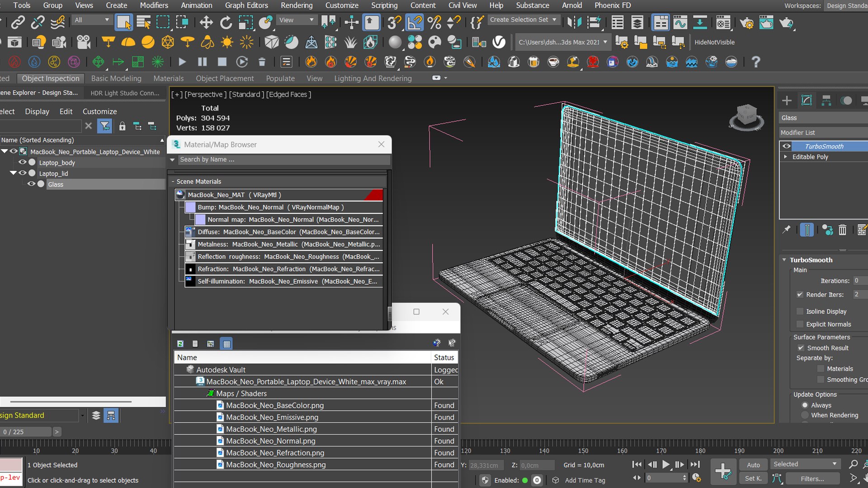The width and height of the screenshot is (868, 488).
Task: Click the Auto key button
Action: (753, 465)
